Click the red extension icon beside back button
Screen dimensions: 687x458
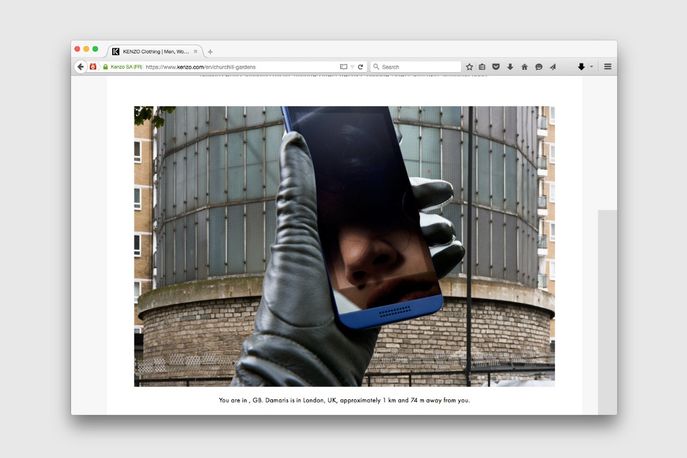click(94, 67)
